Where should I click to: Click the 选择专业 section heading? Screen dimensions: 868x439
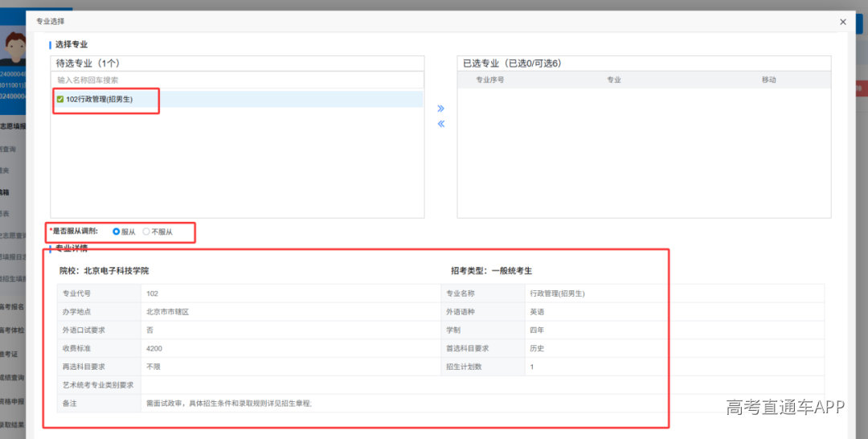tap(72, 44)
